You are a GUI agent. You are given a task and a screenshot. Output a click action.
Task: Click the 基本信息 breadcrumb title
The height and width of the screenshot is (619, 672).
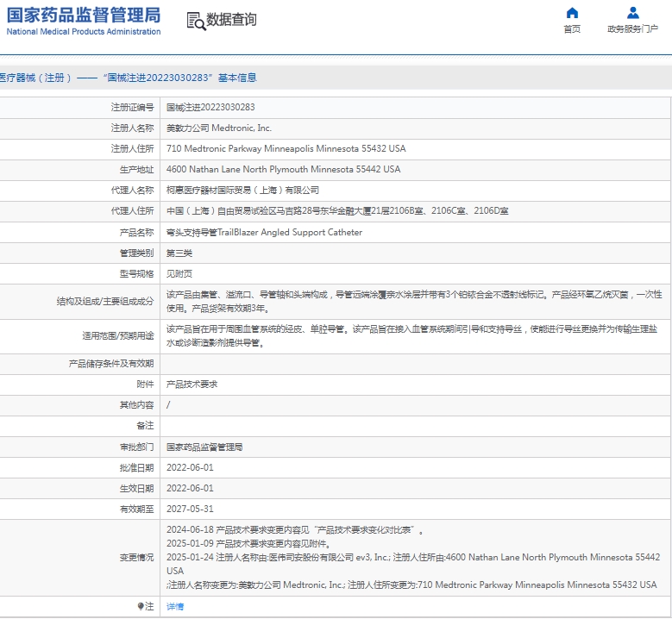pos(237,78)
